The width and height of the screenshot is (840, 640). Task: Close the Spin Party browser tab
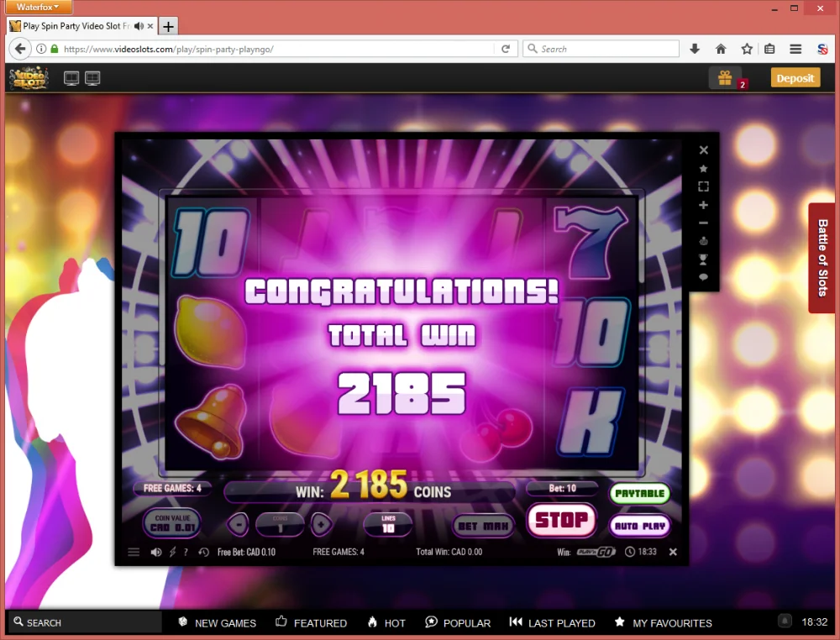(x=150, y=26)
